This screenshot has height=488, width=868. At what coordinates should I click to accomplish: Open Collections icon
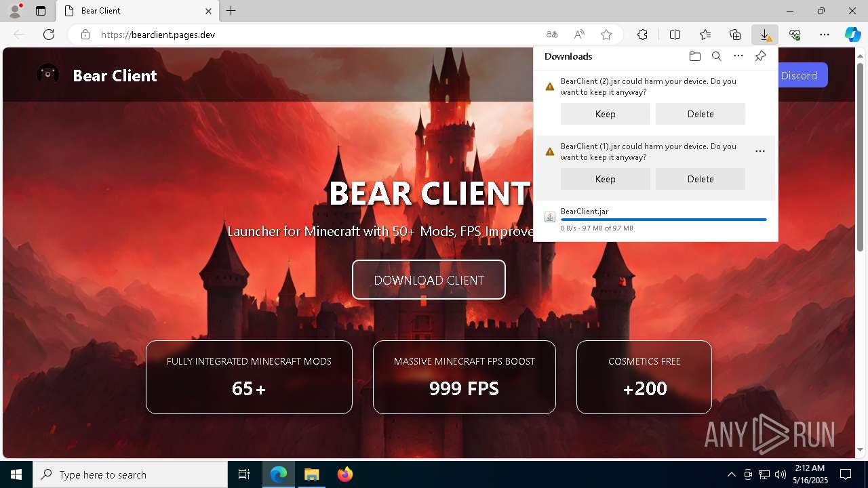pos(735,35)
